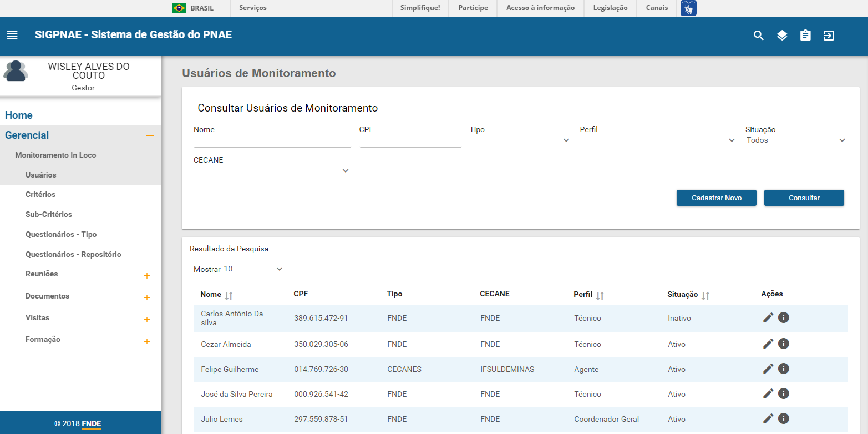This screenshot has width=868, height=434.
Task: Click the layers icon in header
Action: (782, 36)
